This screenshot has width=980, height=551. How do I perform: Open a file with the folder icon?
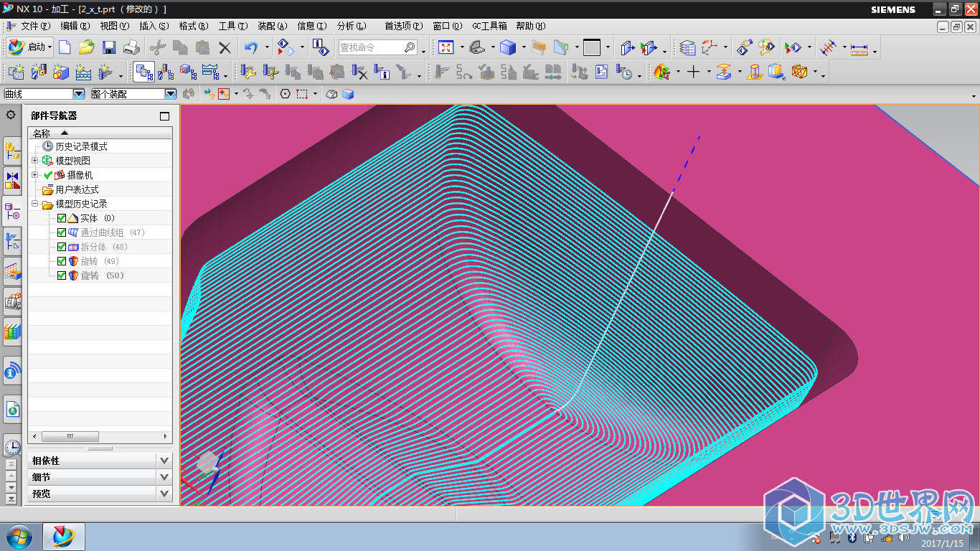tap(87, 48)
